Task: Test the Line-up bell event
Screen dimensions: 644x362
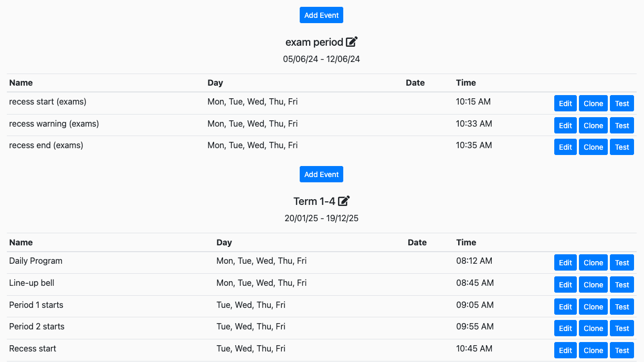Action: pos(621,284)
